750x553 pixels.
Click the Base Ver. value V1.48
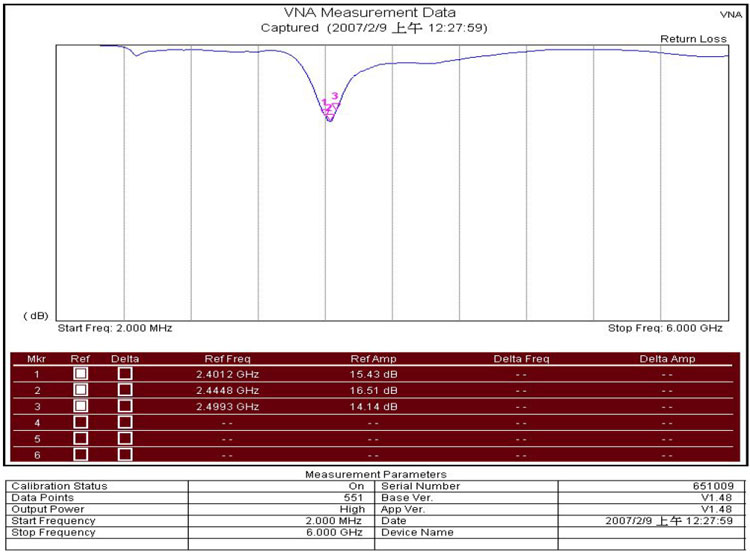(x=717, y=498)
